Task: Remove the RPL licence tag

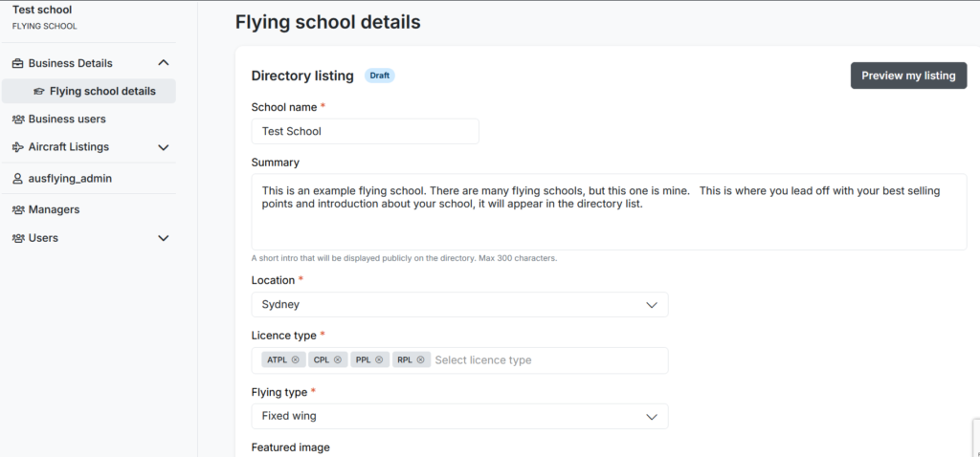Action: 421,360
